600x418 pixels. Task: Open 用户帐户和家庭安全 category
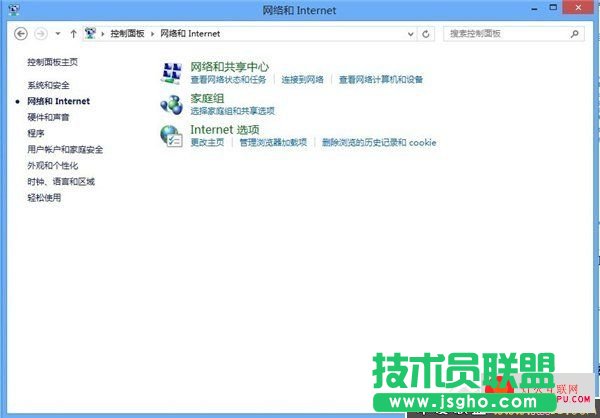[x=65, y=149]
